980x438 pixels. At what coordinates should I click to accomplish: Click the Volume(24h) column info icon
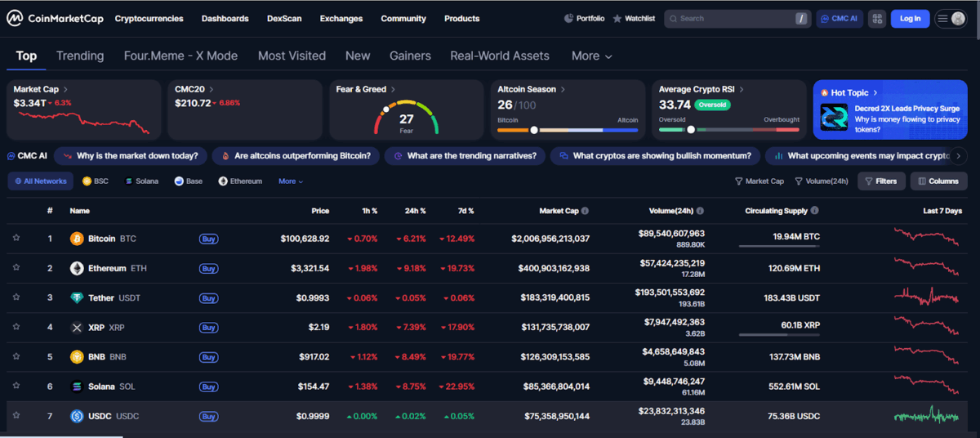click(701, 211)
